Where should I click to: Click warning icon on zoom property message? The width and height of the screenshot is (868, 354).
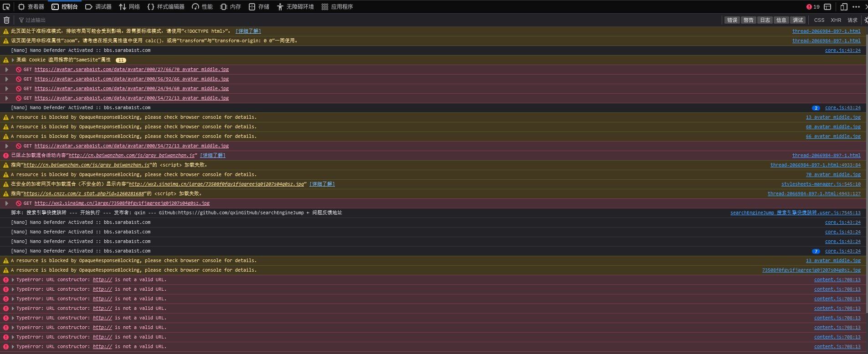pos(6,41)
